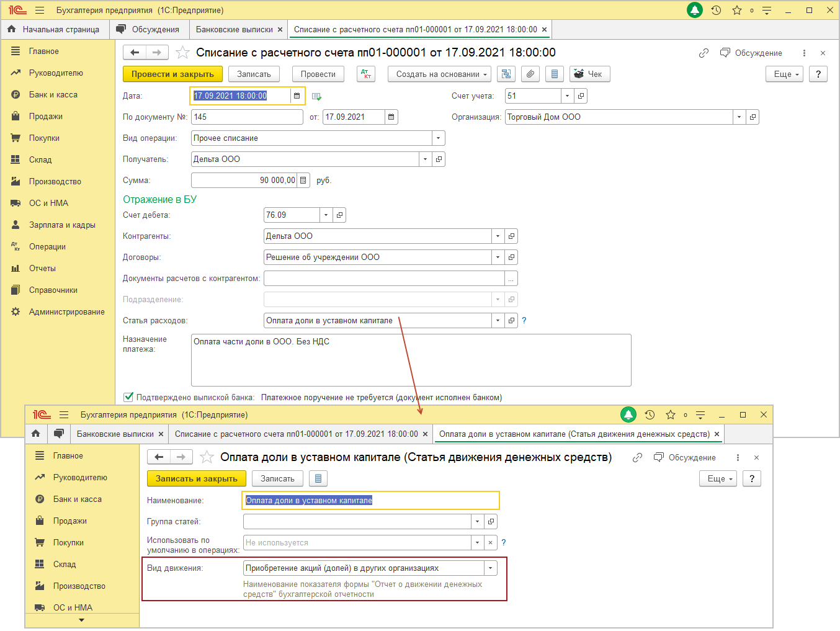This screenshot has height=631, width=840.
Task: Open the attached files paperclip icon
Action: 530,74
